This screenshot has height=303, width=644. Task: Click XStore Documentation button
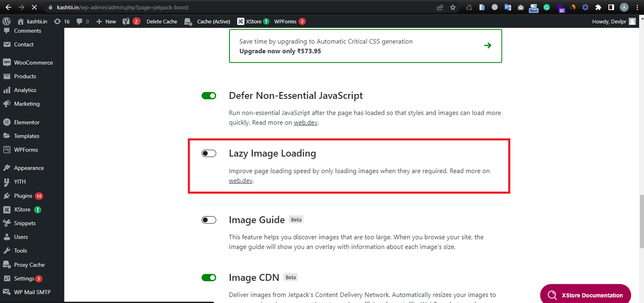pyautogui.click(x=586, y=294)
